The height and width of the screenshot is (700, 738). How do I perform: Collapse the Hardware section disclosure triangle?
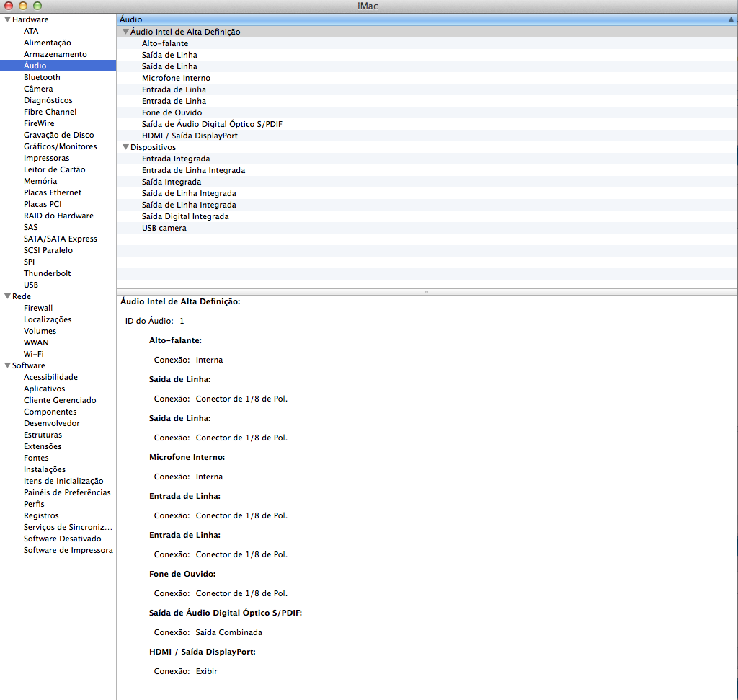[7, 19]
